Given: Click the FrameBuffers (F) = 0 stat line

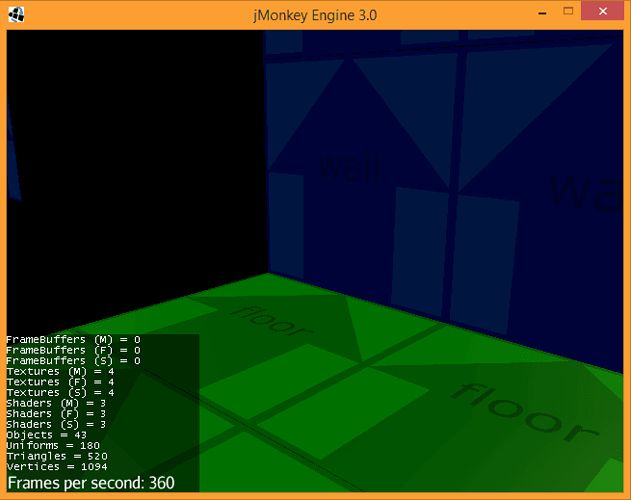Looking at the screenshot, I should tap(73, 350).
